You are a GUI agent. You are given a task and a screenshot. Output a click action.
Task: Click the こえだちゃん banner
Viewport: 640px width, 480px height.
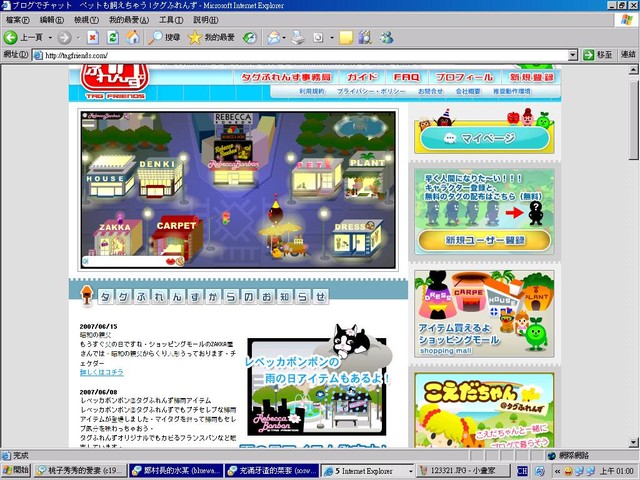point(484,410)
